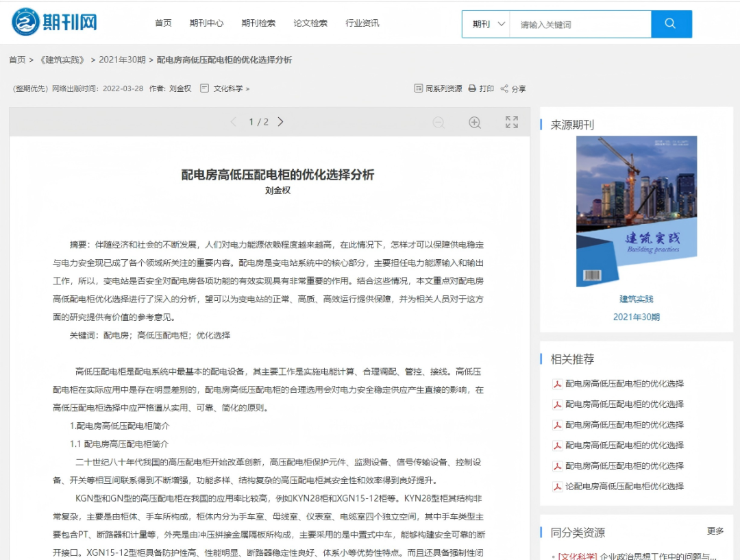Go to previous page arrow

click(x=233, y=122)
